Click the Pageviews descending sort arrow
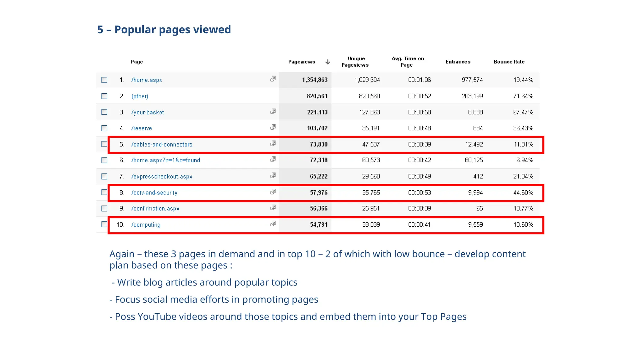This screenshot has height=362, width=644. [328, 62]
